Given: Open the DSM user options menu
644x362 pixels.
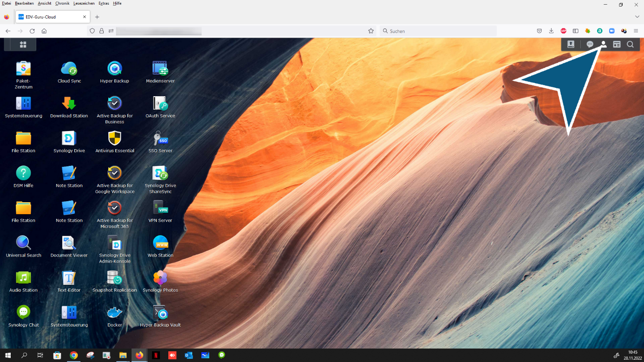Looking at the screenshot, I should (603, 45).
